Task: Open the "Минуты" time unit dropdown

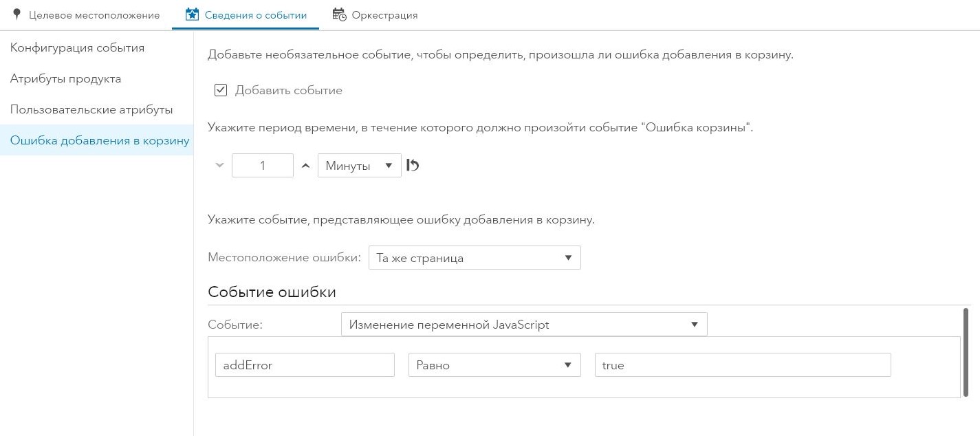Action: 359,166
